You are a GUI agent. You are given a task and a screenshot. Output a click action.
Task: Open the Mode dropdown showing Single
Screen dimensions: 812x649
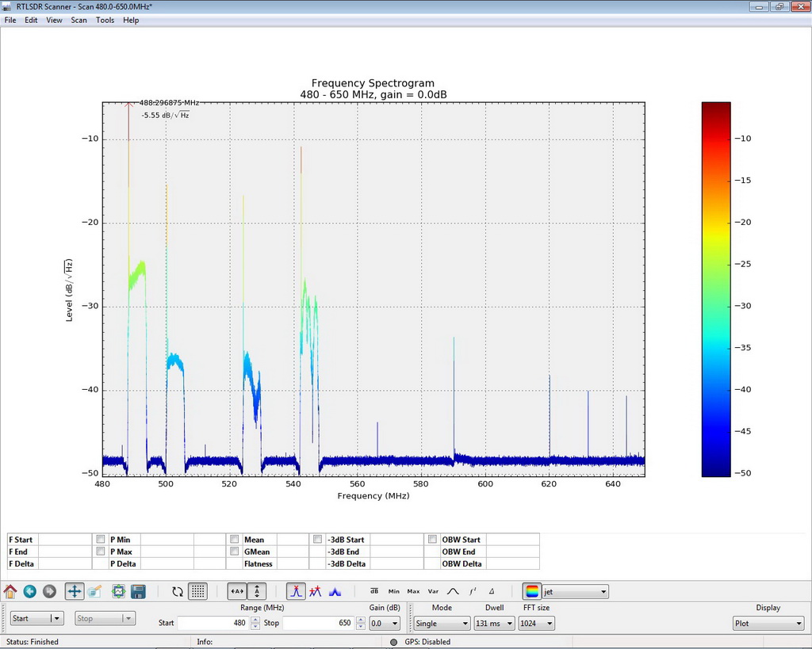point(442,624)
